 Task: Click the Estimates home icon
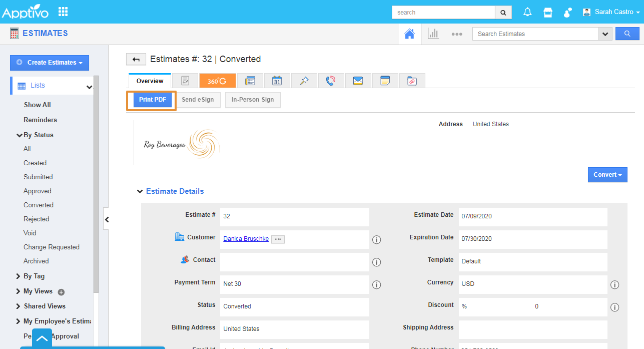click(409, 34)
